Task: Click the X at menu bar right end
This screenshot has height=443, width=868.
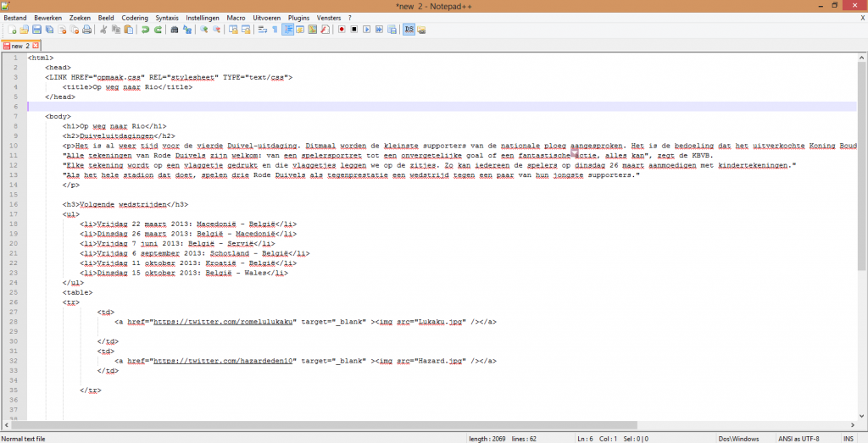Action: point(862,19)
